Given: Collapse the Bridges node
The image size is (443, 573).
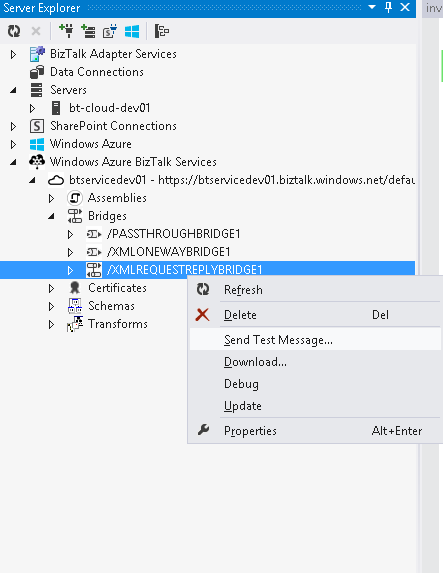Looking at the screenshot, I should tap(51, 216).
